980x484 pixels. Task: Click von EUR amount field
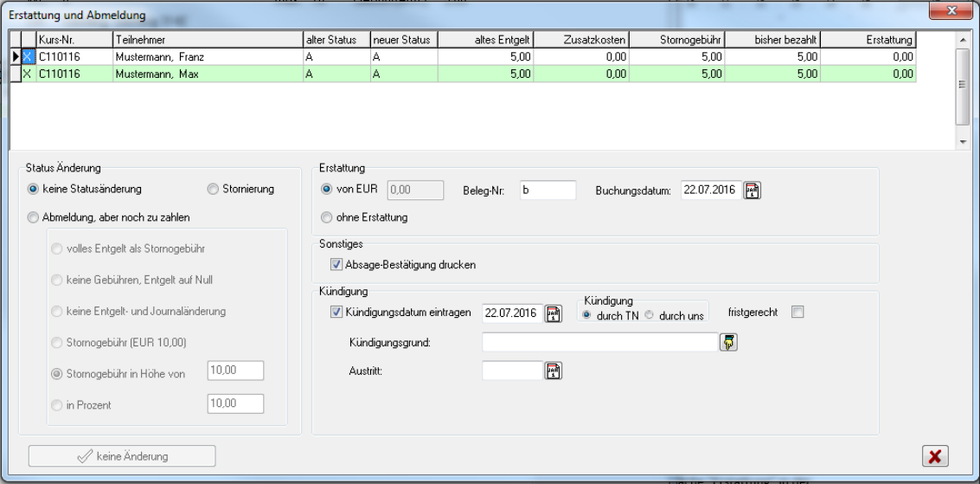pos(416,190)
